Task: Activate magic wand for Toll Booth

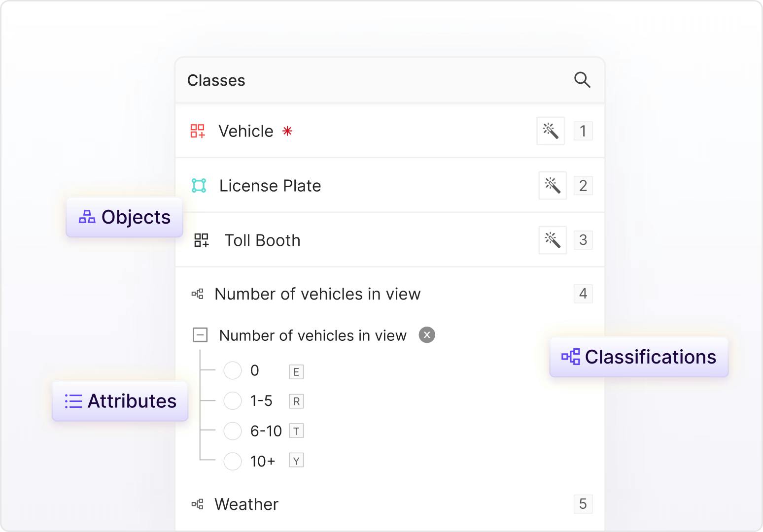Action: pos(553,240)
